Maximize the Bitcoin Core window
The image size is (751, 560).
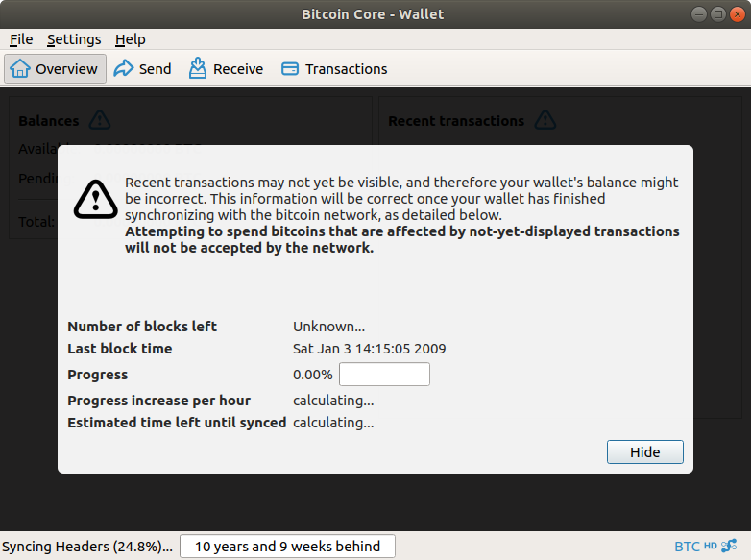718,14
